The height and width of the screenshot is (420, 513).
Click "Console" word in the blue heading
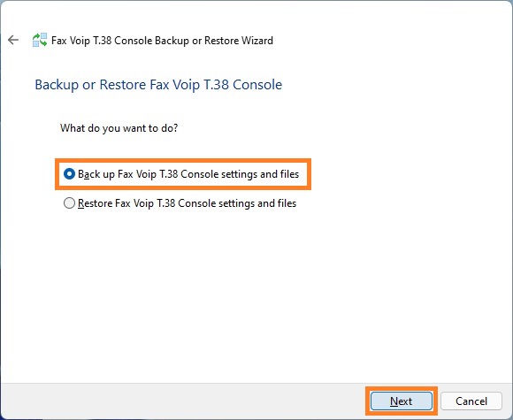click(257, 84)
